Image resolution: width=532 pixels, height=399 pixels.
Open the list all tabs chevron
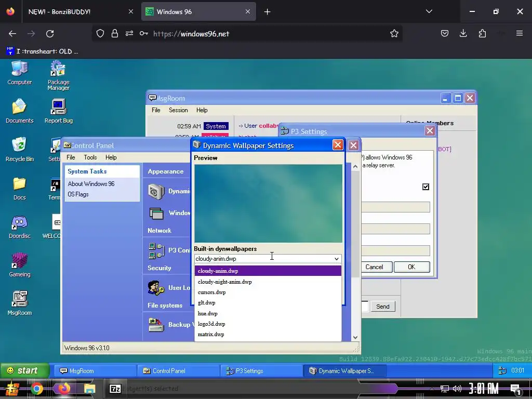pos(429,11)
